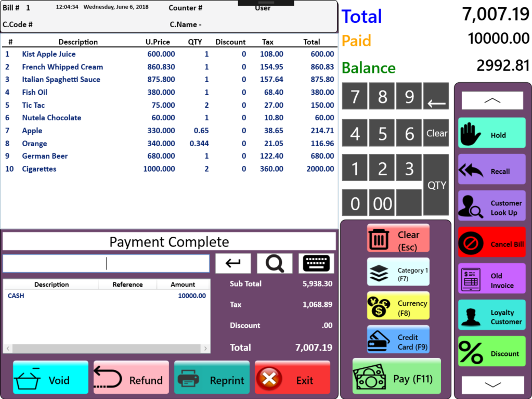532x399 pixels.
Task: Tap numpad key 1
Action: (x=355, y=168)
